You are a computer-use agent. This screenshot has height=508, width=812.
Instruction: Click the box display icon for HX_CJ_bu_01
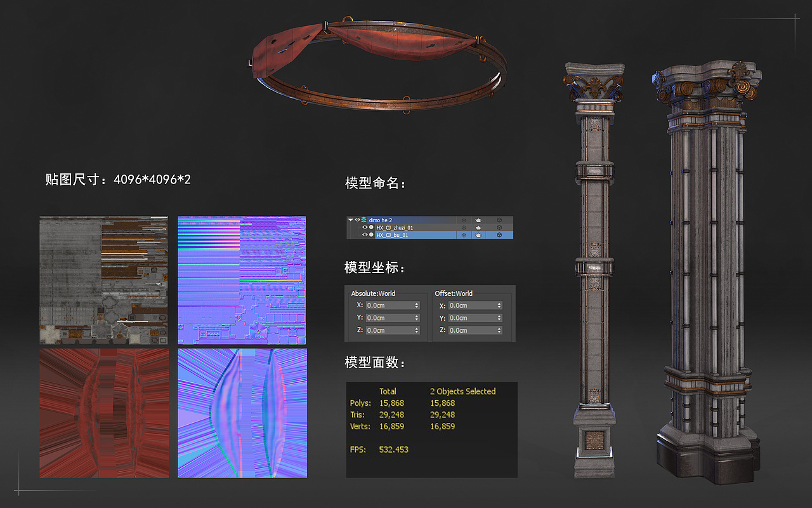point(499,235)
